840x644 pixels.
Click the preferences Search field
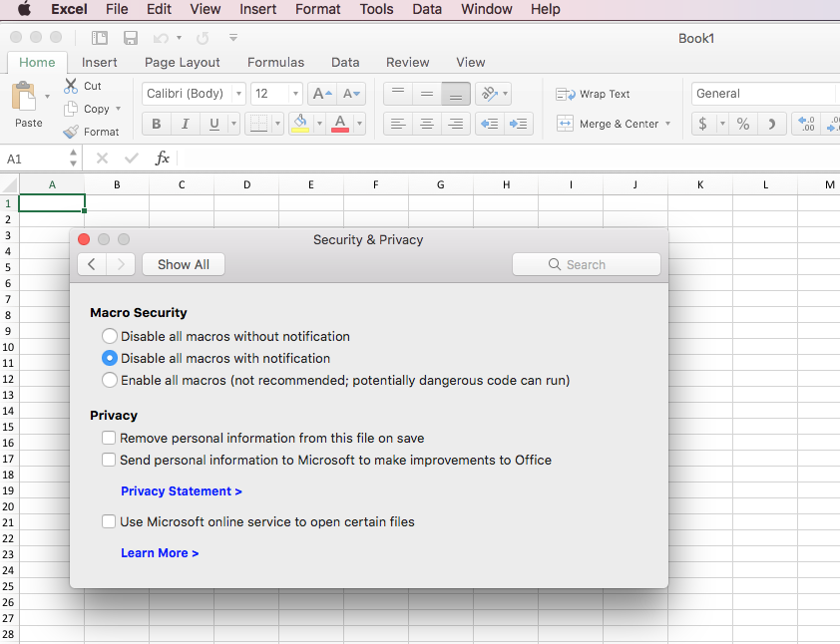[586, 264]
